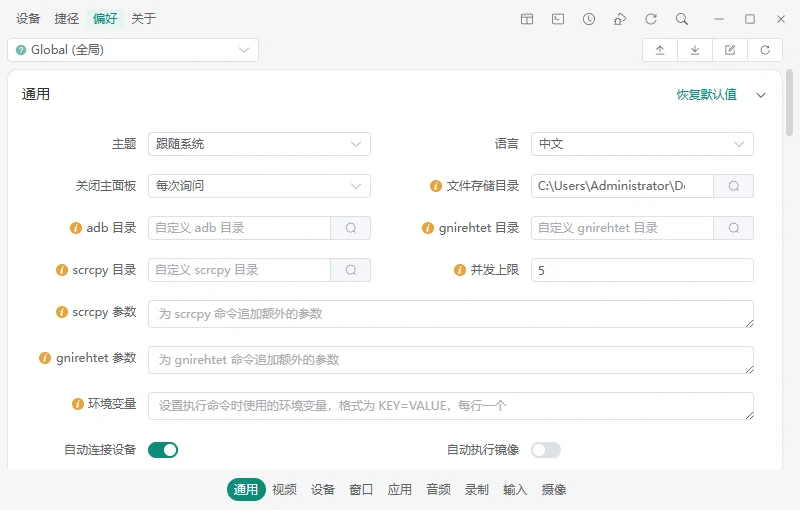
Task: Click the 环境变量 text area
Action: click(x=451, y=406)
